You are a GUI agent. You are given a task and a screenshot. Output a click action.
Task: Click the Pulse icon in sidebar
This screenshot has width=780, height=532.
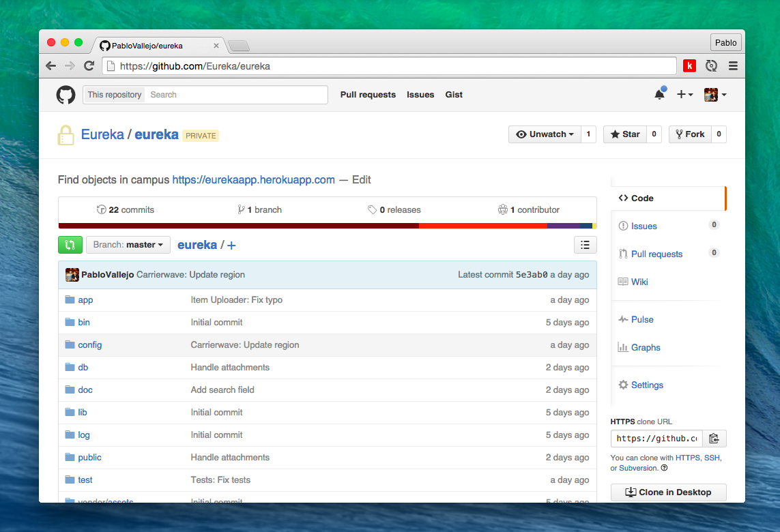click(623, 319)
